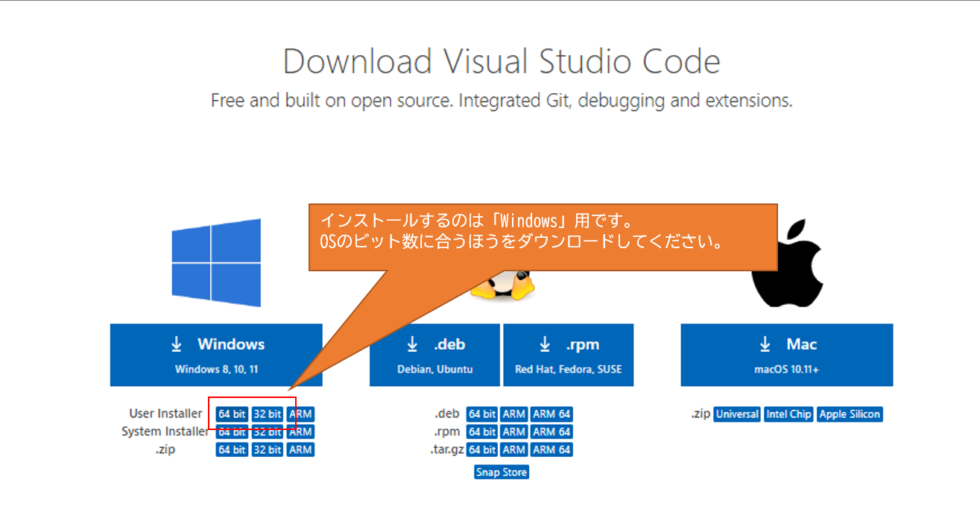Get Linux .deb 64 bit build
Viewport: 980px width, 518px height.
tap(482, 414)
